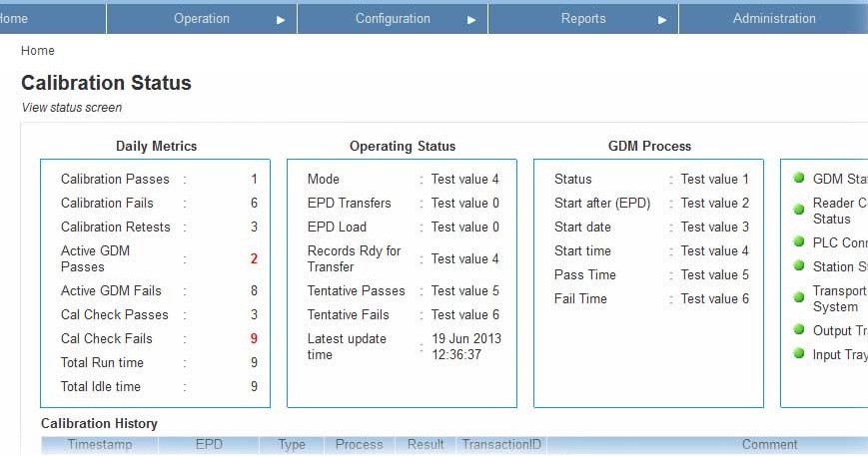Click the green Station Status indicator light

(798, 265)
